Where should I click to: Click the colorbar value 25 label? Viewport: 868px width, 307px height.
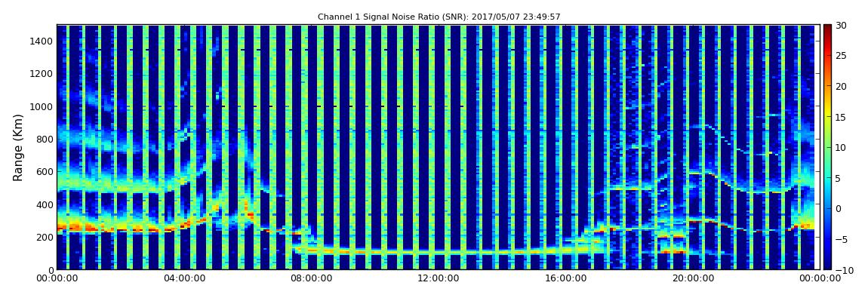point(842,56)
